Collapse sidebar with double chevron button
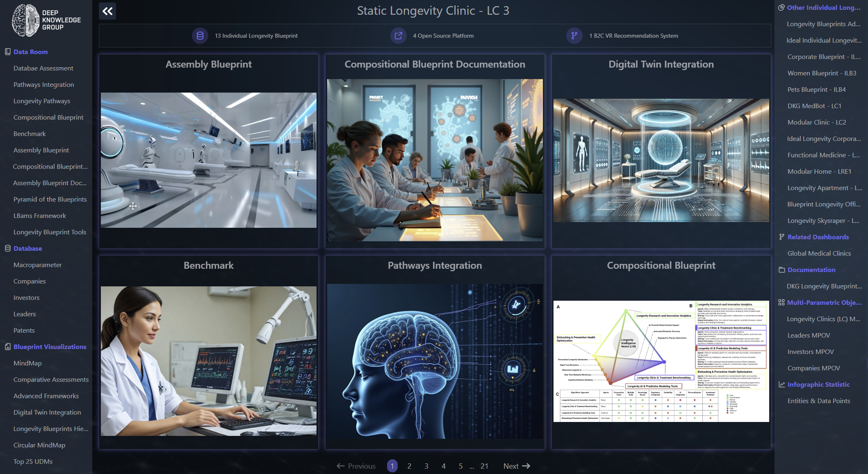The height and width of the screenshot is (474, 868). (x=107, y=11)
